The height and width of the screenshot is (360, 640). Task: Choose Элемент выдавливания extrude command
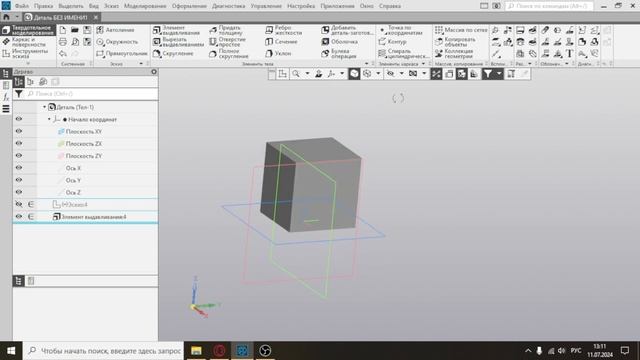click(x=176, y=30)
